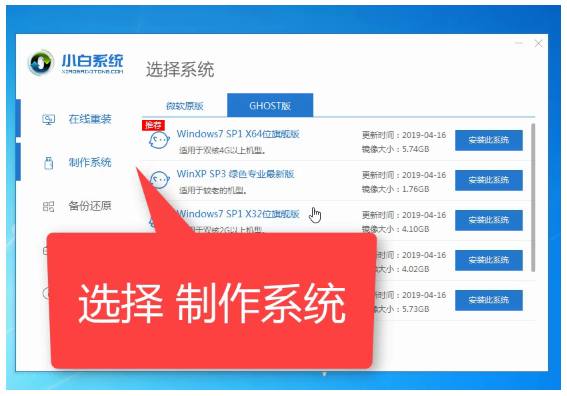Click the 推荐 red badge

[153, 125]
